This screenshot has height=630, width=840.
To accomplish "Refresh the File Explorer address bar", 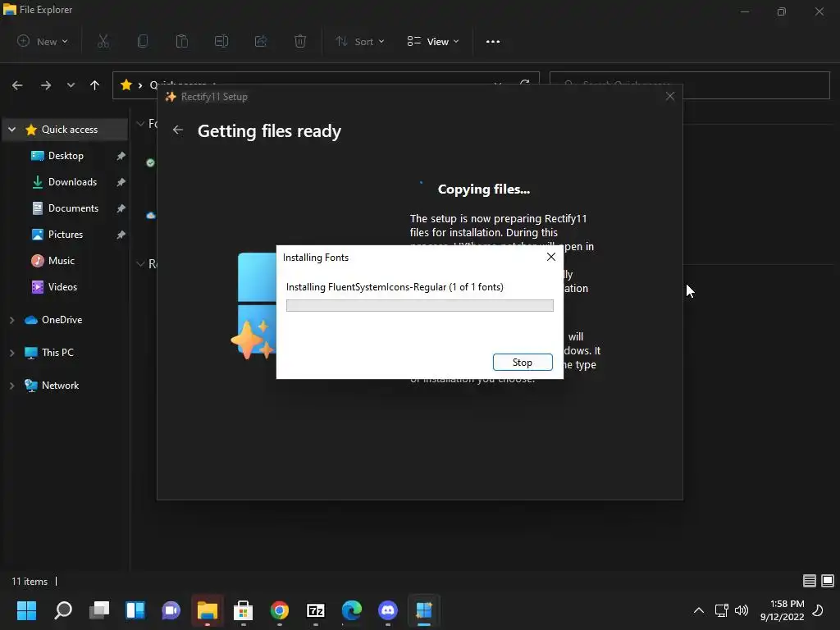I will point(524,84).
